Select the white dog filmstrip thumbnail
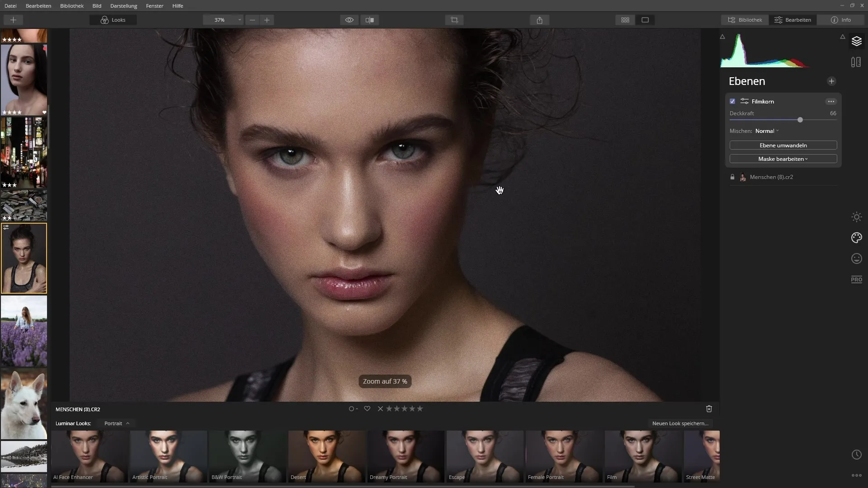Image resolution: width=868 pixels, height=488 pixels. point(24,404)
